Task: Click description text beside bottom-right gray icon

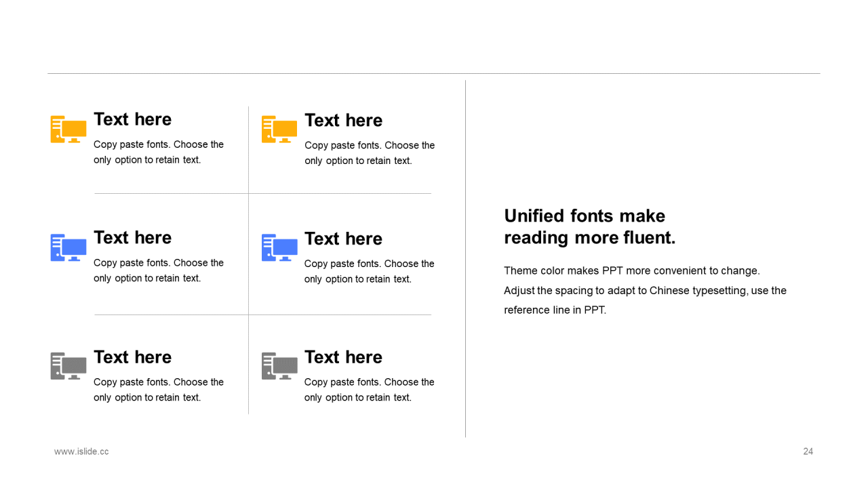Action: 370,390
